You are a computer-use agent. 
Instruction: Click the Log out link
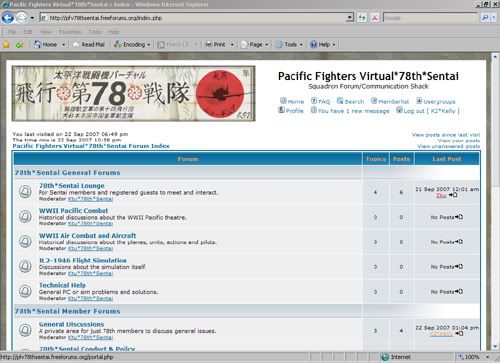coord(428,111)
